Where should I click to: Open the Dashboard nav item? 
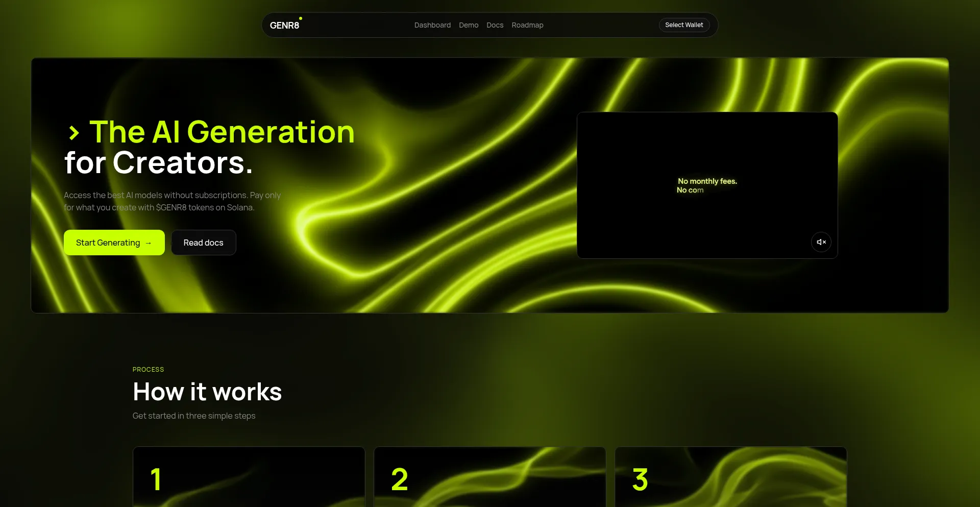point(432,25)
